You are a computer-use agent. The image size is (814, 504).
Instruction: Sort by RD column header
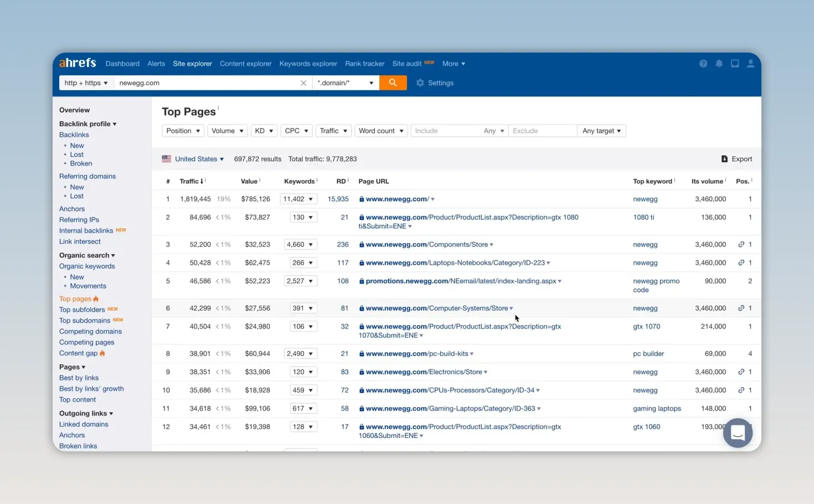tap(341, 181)
